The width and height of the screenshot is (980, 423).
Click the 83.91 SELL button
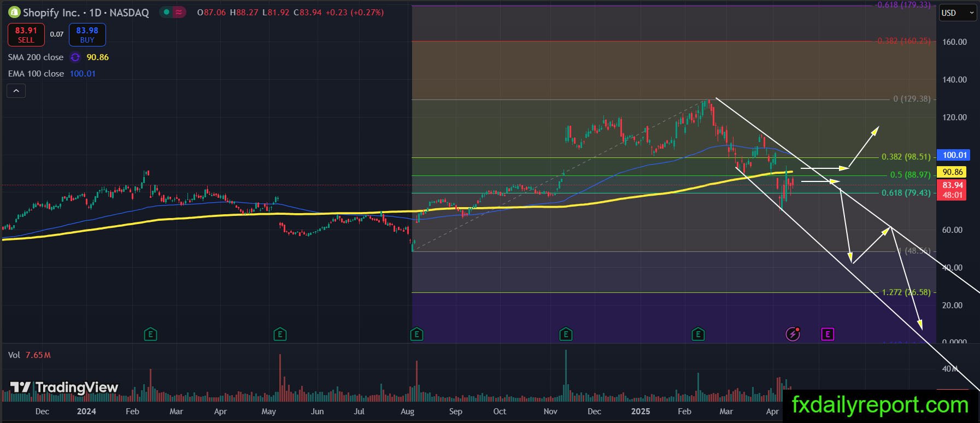click(26, 34)
